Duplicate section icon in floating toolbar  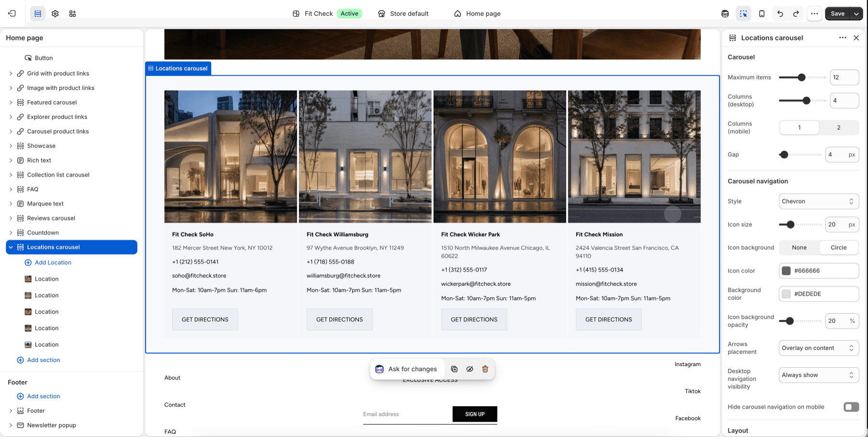[x=454, y=369]
